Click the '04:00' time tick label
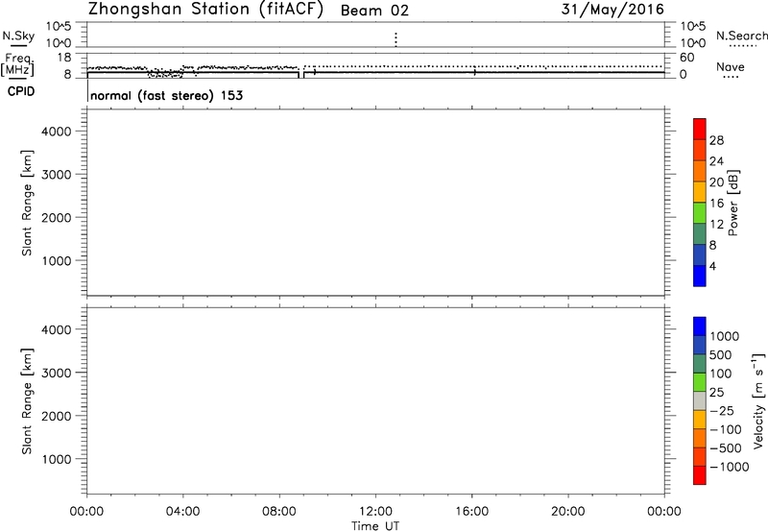 point(182,512)
